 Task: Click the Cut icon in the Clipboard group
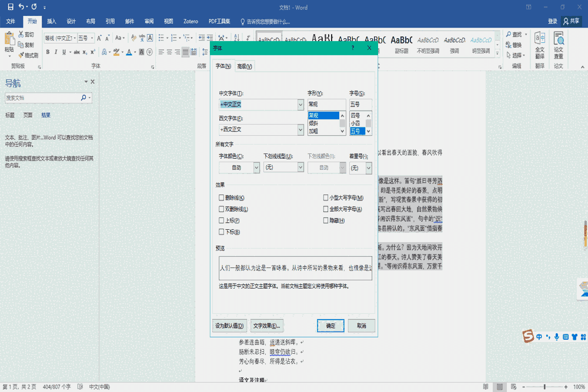click(20, 34)
